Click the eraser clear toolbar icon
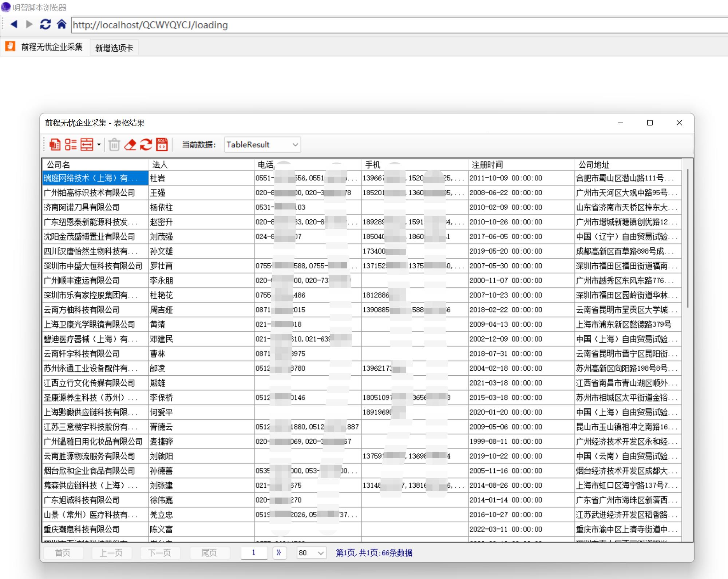This screenshot has width=728, height=579. click(x=130, y=144)
